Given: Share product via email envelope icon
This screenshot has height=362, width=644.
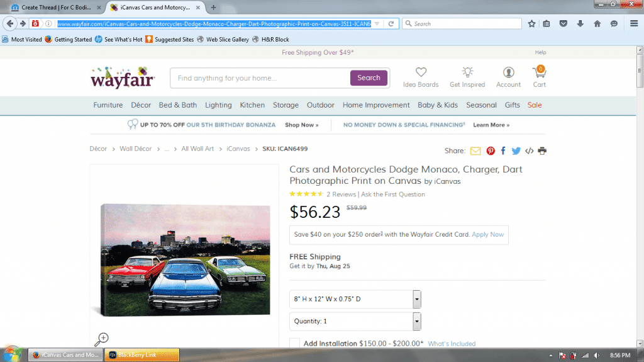Looking at the screenshot, I should pyautogui.click(x=475, y=151).
